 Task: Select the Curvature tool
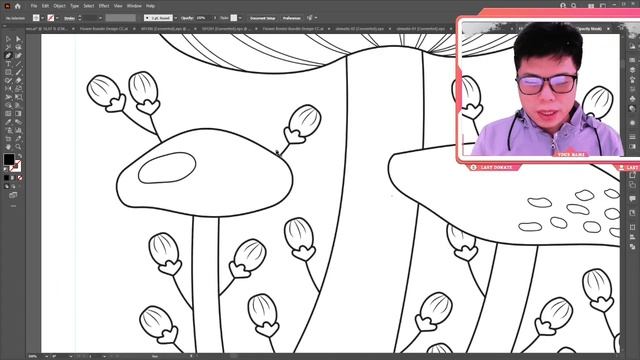pos(18,56)
